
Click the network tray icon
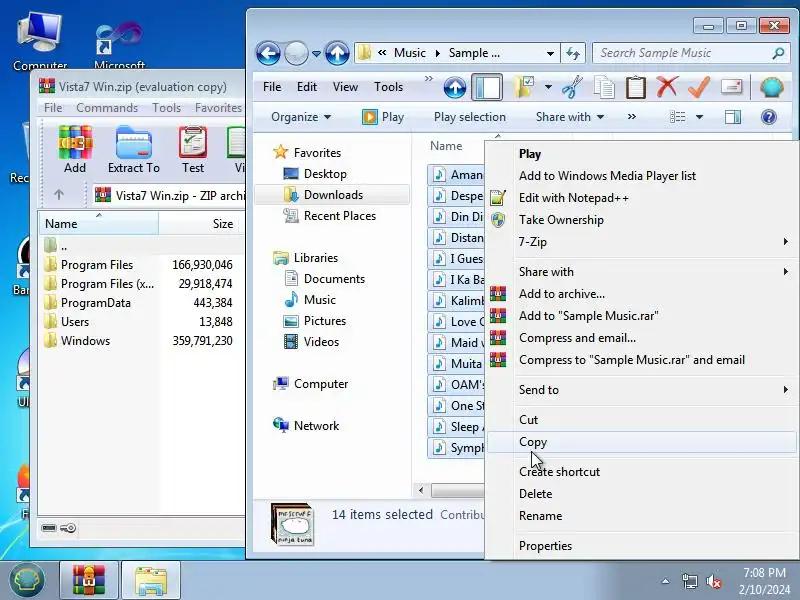690,581
